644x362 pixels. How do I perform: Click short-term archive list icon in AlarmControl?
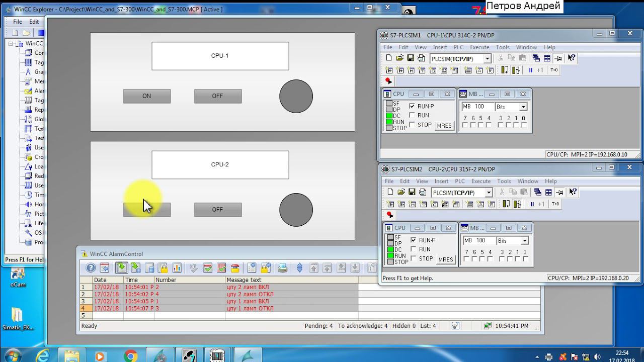(x=135, y=268)
